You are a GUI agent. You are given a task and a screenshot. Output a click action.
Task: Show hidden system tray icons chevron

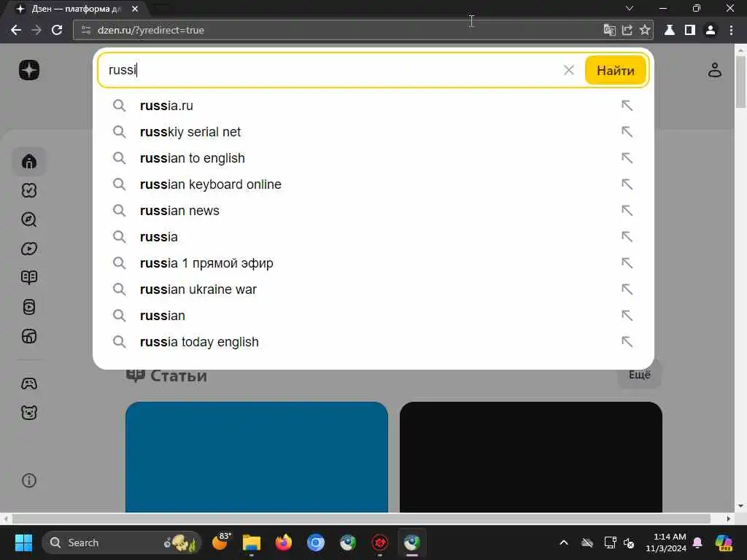pyautogui.click(x=564, y=542)
